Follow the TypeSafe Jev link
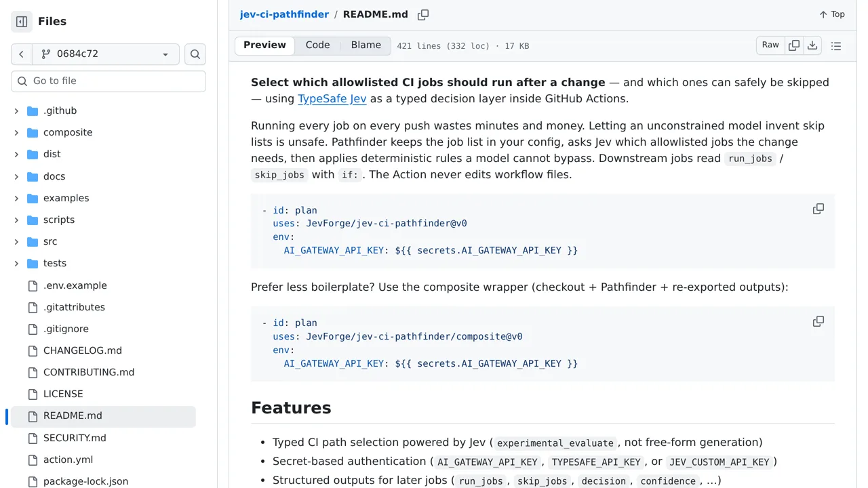Viewport: 868px width, 488px height. pos(332,99)
